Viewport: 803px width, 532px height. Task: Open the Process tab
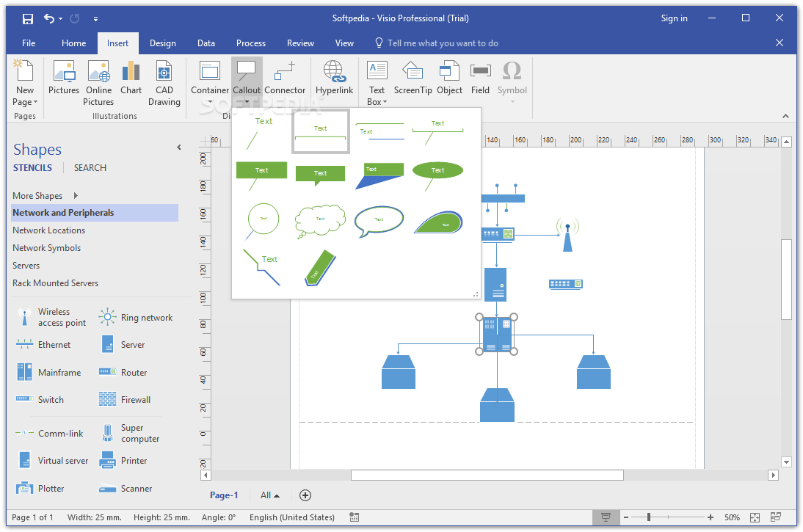pos(251,43)
